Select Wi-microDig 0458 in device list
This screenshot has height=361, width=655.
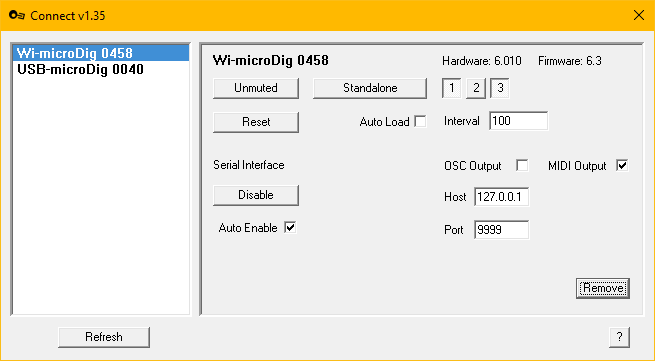tap(101, 53)
